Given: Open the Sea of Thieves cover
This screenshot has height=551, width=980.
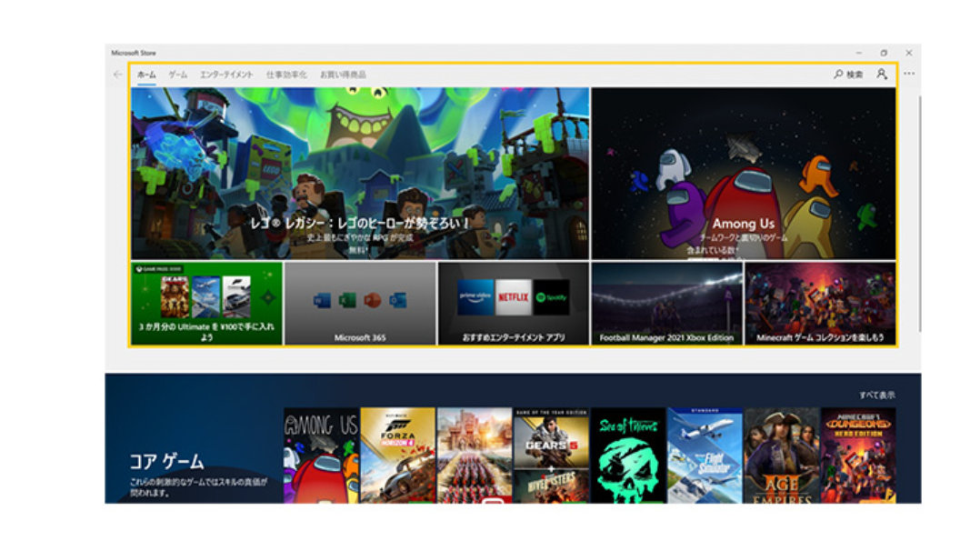Looking at the screenshot, I should [628, 456].
